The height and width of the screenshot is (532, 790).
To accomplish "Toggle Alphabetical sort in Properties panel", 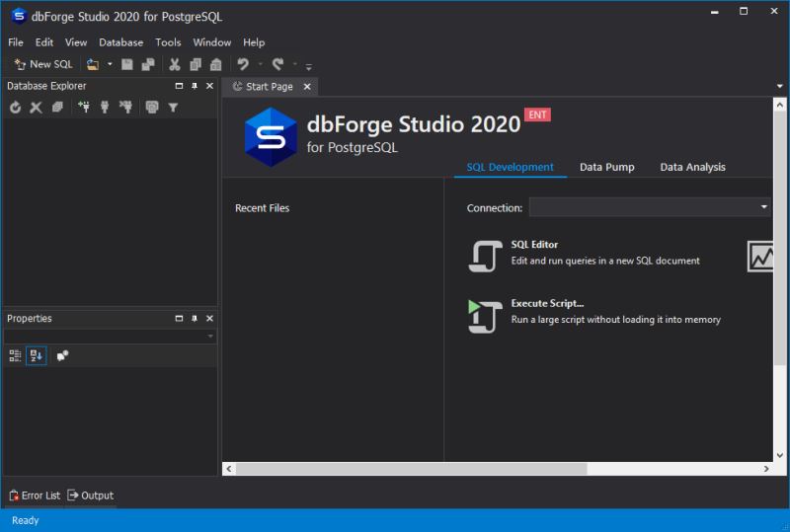I will pyautogui.click(x=36, y=355).
